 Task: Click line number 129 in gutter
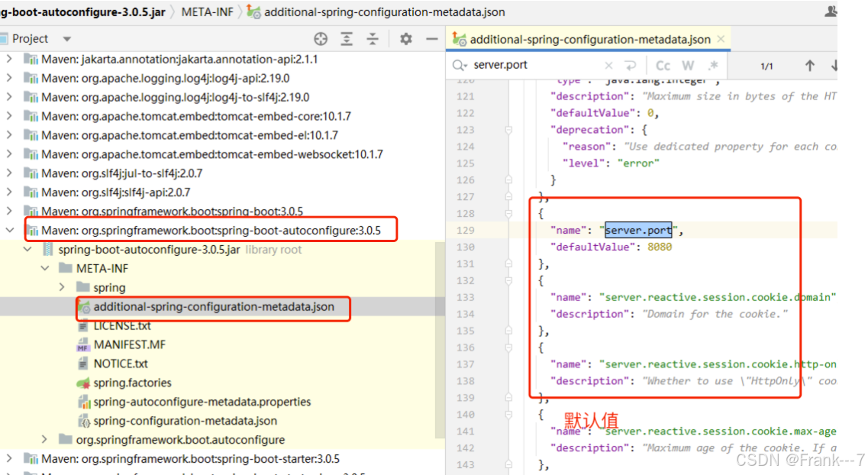pyautogui.click(x=466, y=231)
